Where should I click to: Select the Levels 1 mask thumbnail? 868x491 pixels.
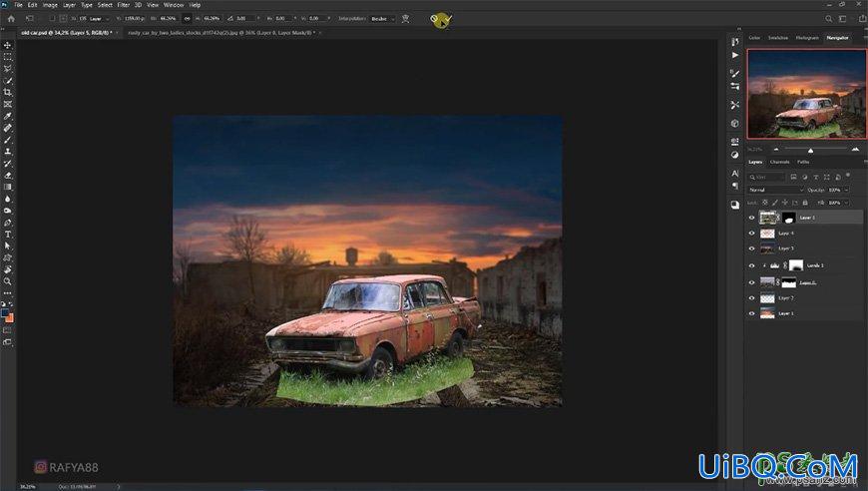coord(795,265)
